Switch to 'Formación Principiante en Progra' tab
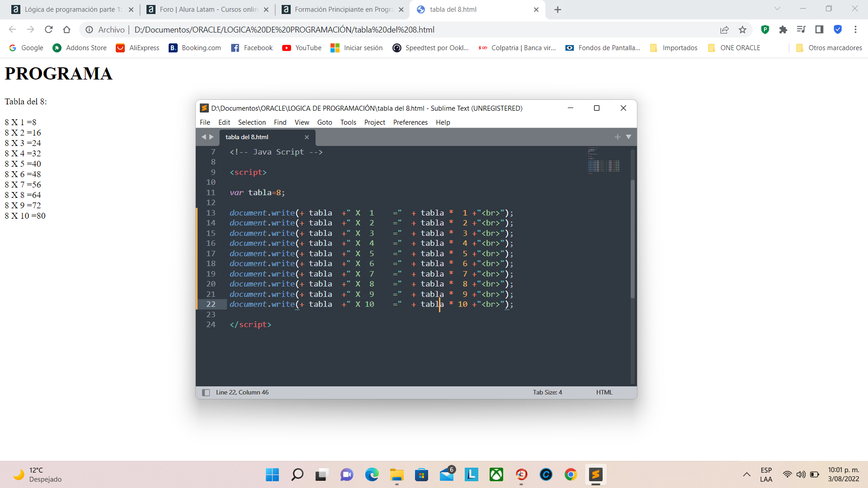Viewport: 868px width, 488px height. [343, 9]
